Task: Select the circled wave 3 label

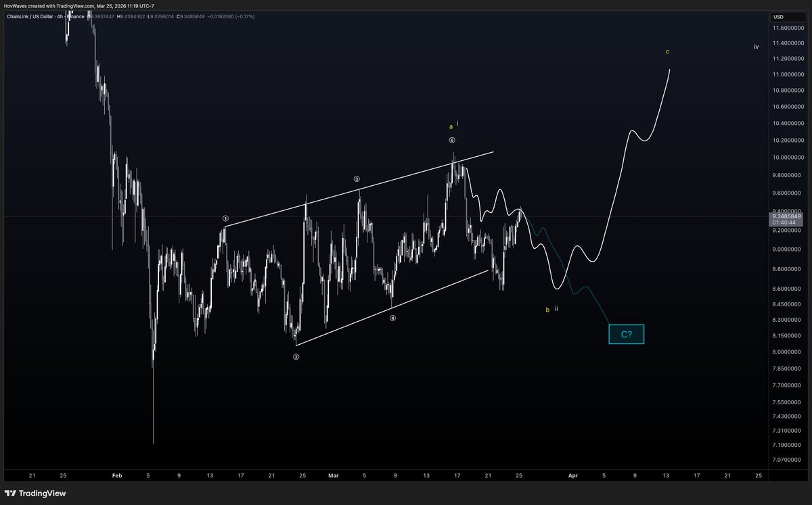Action: (x=357, y=179)
